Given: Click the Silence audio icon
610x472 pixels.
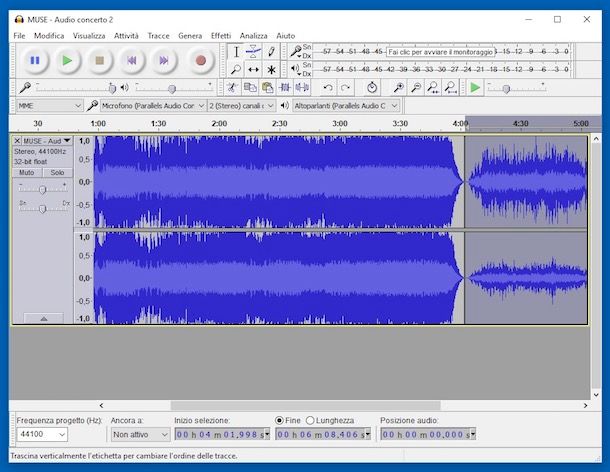Looking at the screenshot, I should pyautogui.click(x=302, y=88).
